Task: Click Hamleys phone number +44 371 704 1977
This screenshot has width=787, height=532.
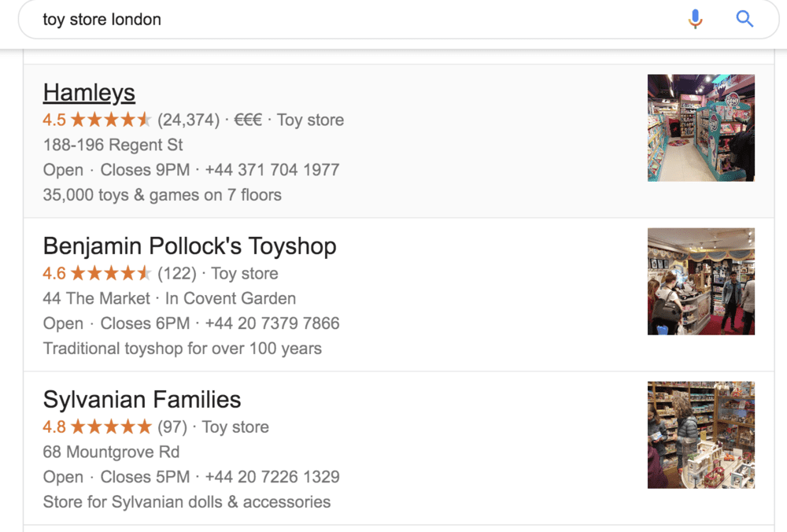Action: (272, 170)
